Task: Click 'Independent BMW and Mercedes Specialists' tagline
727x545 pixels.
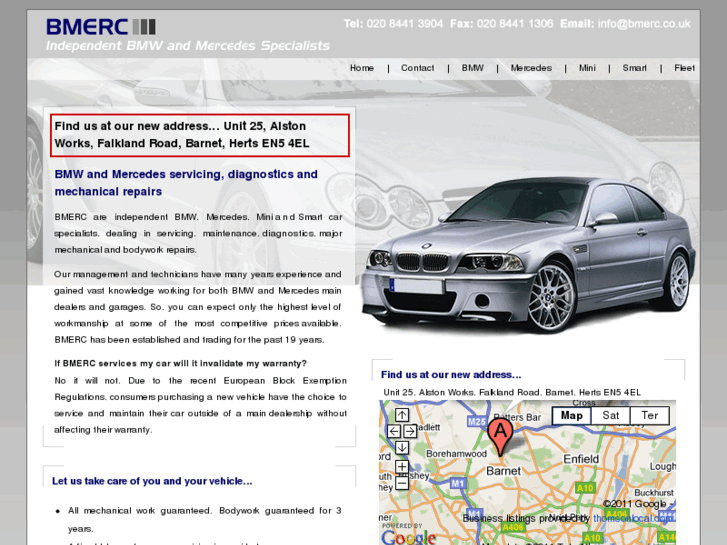Action: [x=188, y=45]
